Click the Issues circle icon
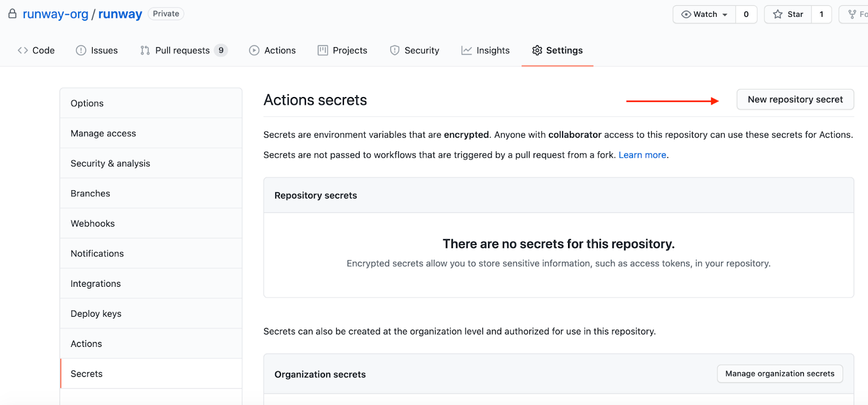 tap(81, 50)
